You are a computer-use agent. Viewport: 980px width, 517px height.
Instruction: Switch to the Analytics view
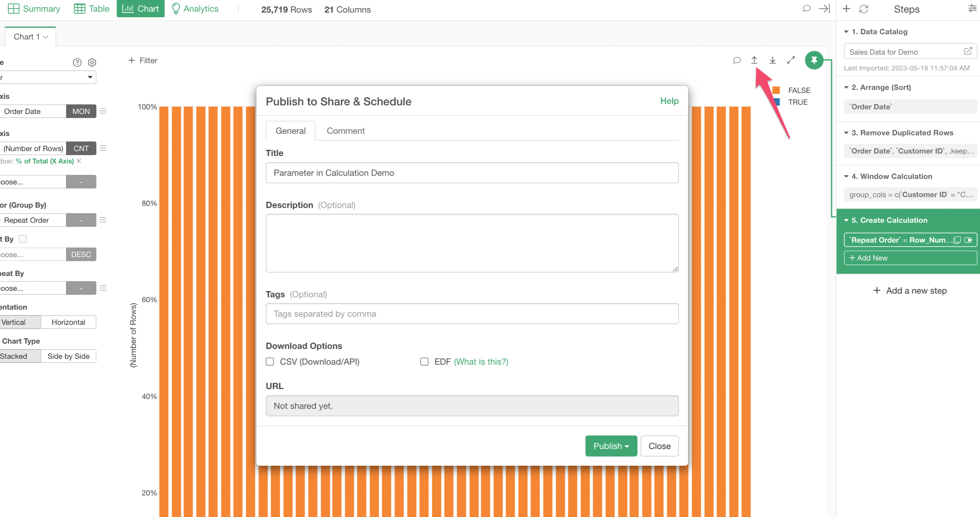195,9
